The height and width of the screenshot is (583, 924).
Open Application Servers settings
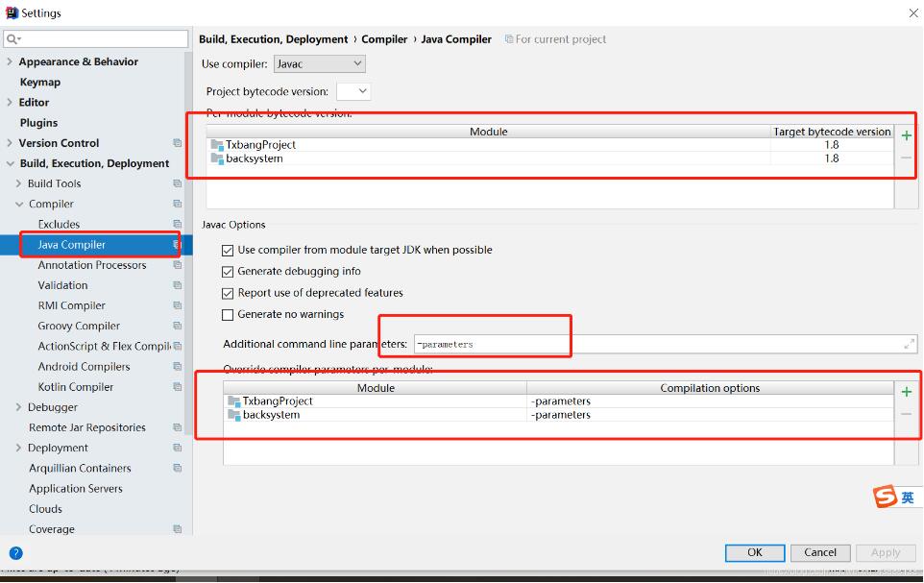76,489
